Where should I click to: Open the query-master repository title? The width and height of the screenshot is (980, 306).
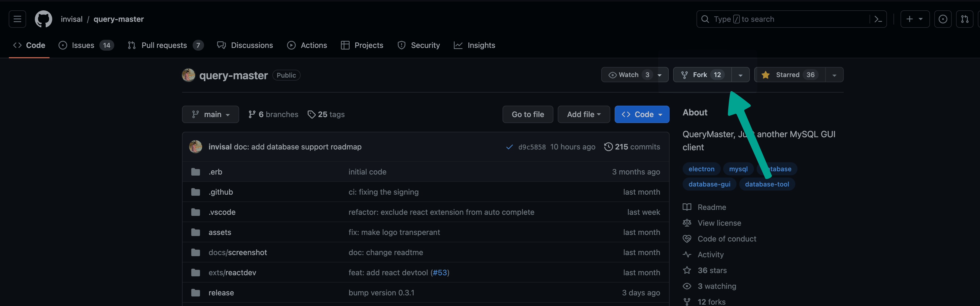pyautogui.click(x=233, y=75)
